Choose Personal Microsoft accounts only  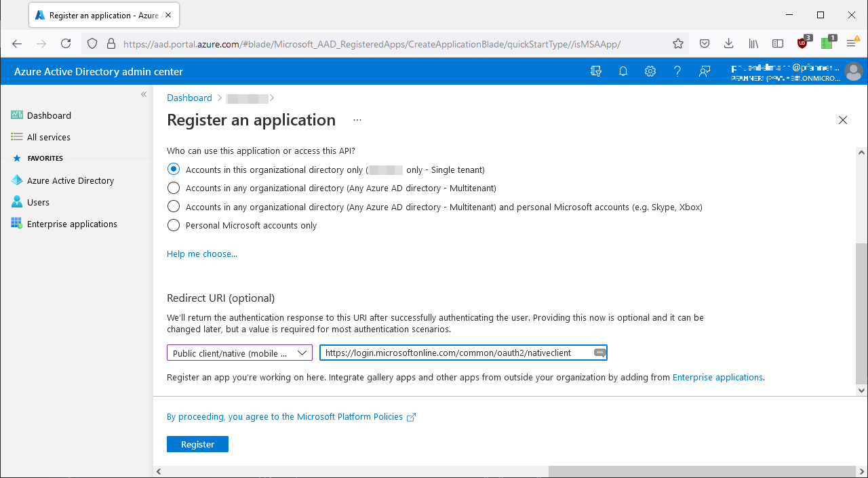click(x=174, y=225)
